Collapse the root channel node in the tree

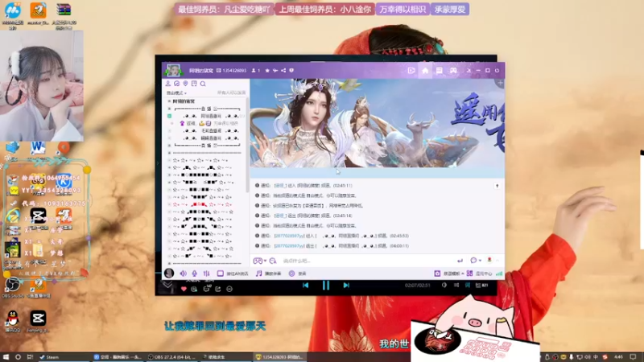tap(169, 101)
